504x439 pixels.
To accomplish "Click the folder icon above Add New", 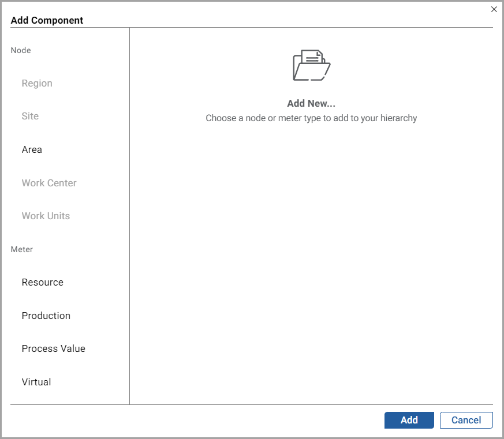I will tap(311, 65).
